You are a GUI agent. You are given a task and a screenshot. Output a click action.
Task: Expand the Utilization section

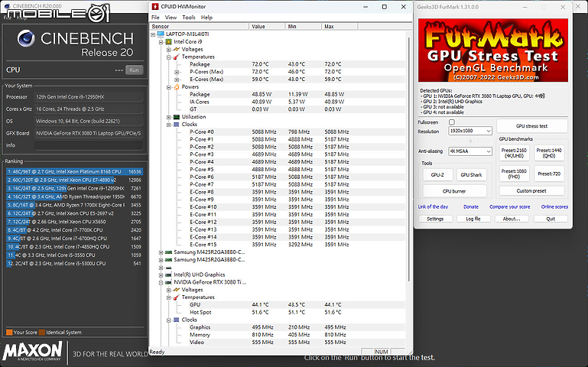tap(169, 117)
